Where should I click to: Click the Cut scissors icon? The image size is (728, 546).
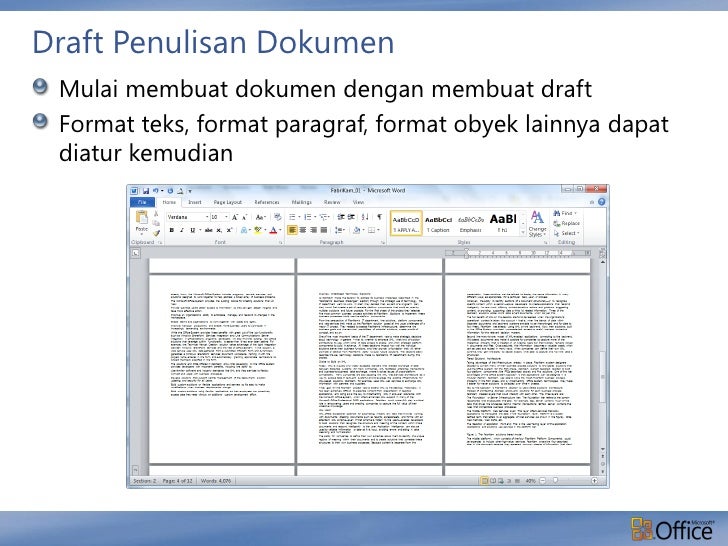click(x=156, y=214)
